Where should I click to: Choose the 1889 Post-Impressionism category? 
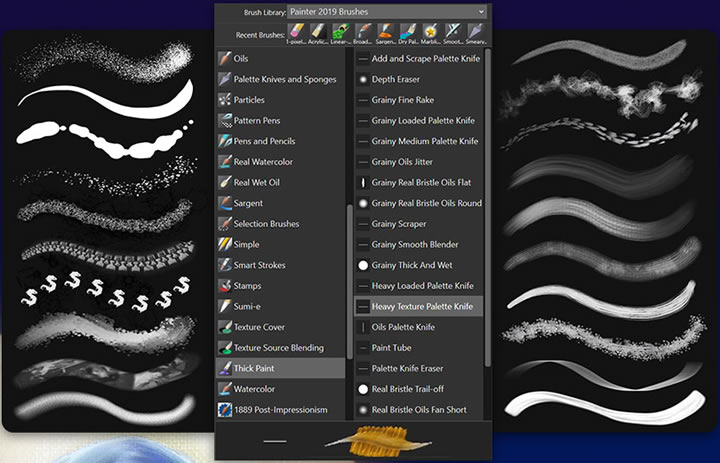281,410
